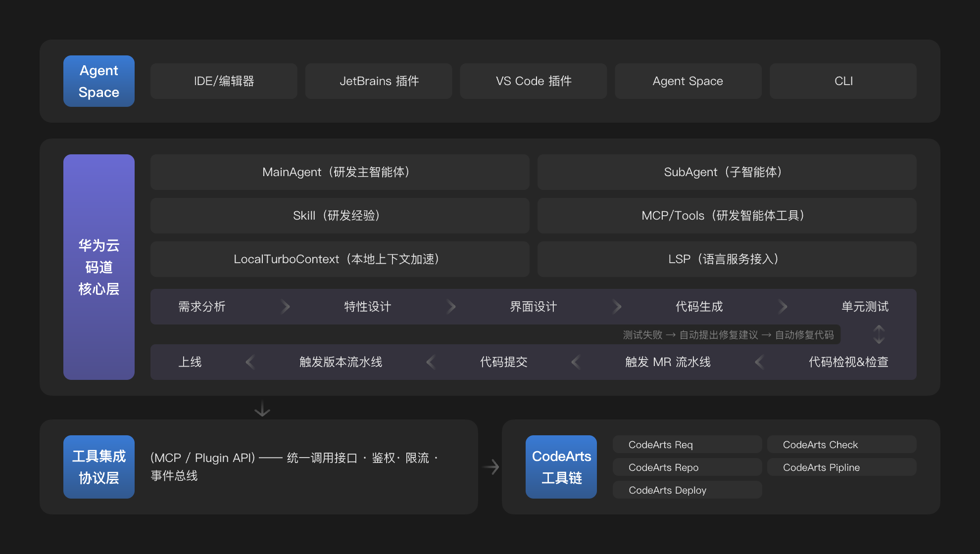The width and height of the screenshot is (980, 554).
Task: Click the 触发版本流水线 step
Action: click(341, 362)
